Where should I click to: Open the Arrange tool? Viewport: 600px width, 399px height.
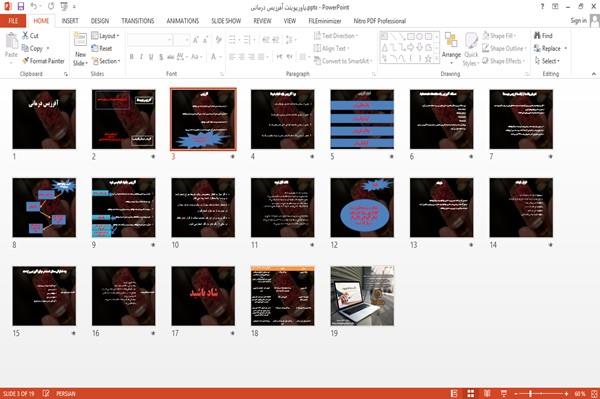tap(451, 47)
